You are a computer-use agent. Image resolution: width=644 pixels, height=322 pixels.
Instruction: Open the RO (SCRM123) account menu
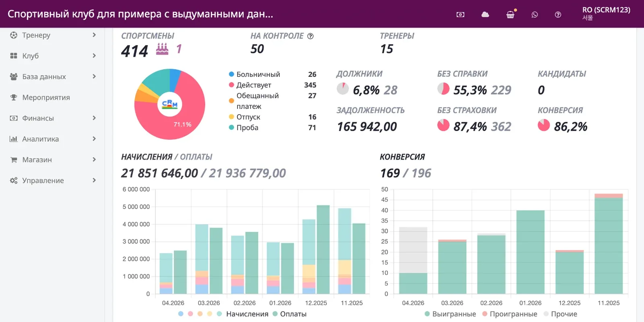point(606,13)
